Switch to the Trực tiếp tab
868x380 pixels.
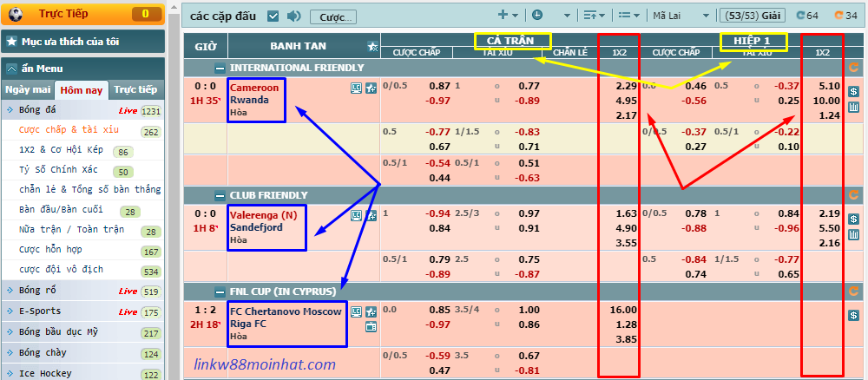coord(135,89)
